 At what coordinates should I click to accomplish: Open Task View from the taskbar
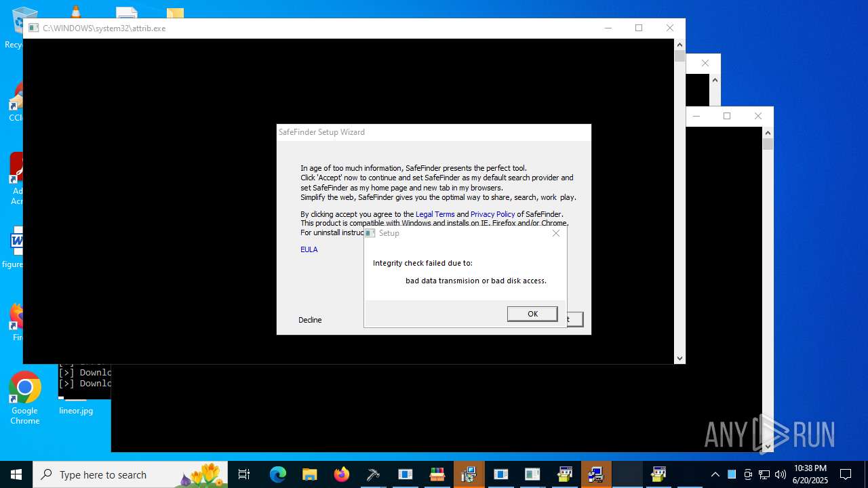point(244,474)
